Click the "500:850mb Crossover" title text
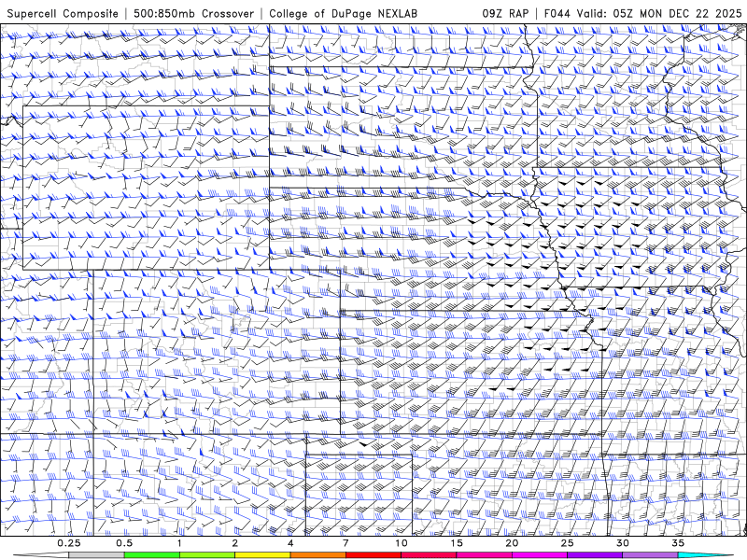747x560 pixels. (193, 14)
